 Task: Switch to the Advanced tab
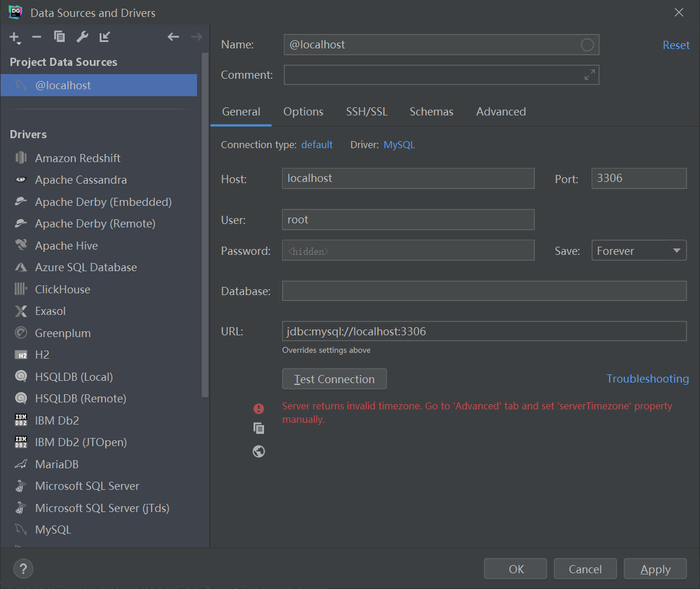(500, 111)
